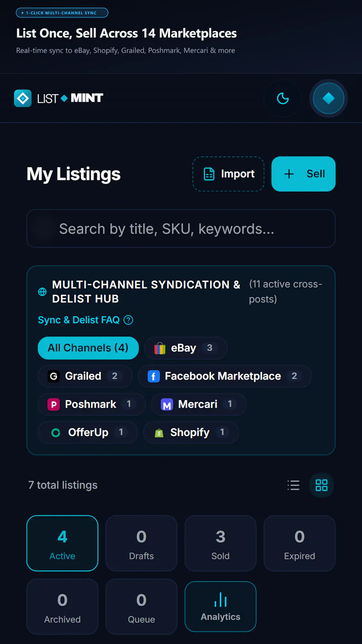The width and height of the screenshot is (362, 644).
Task: Filter by Facebook Marketplace channel
Action: click(225, 376)
